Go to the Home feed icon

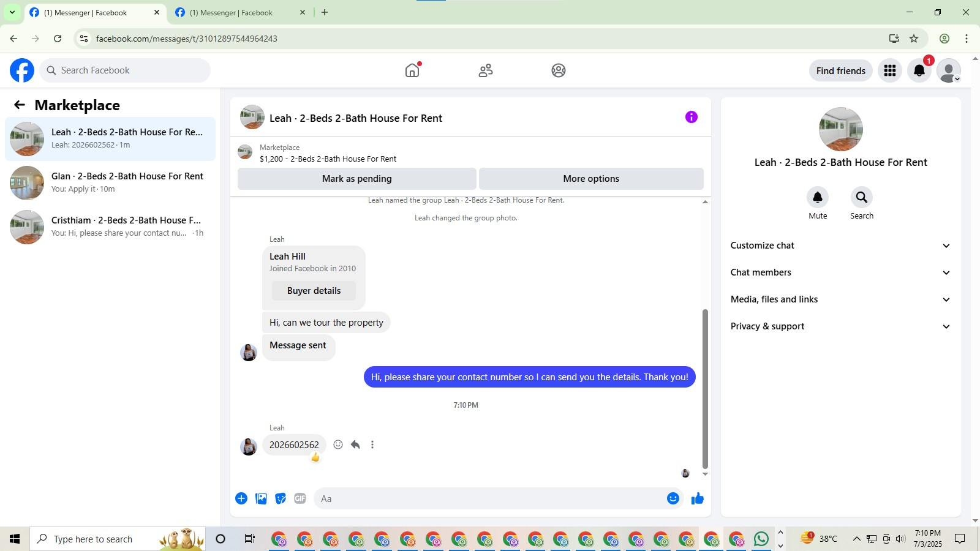[x=412, y=70]
